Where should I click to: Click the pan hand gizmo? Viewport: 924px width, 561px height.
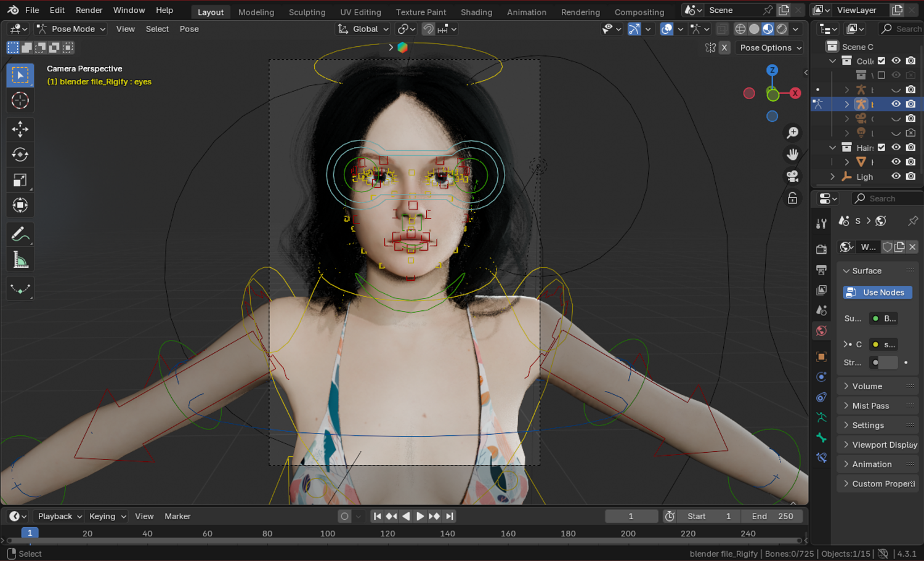[793, 154]
